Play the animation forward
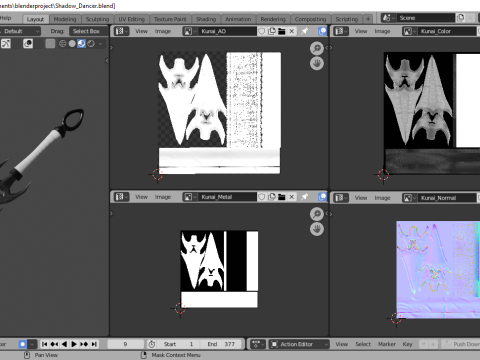The image size is (480, 360). (74, 344)
